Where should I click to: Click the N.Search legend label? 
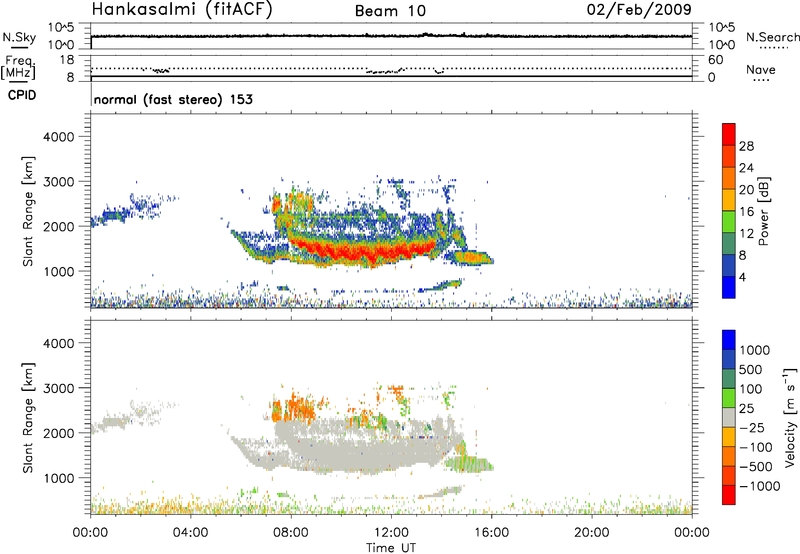tap(772, 37)
